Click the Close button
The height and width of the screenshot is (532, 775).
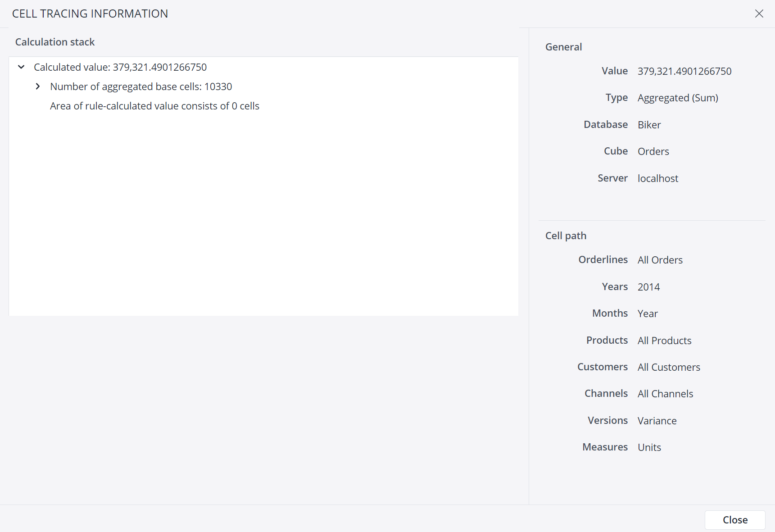[x=734, y=520]
